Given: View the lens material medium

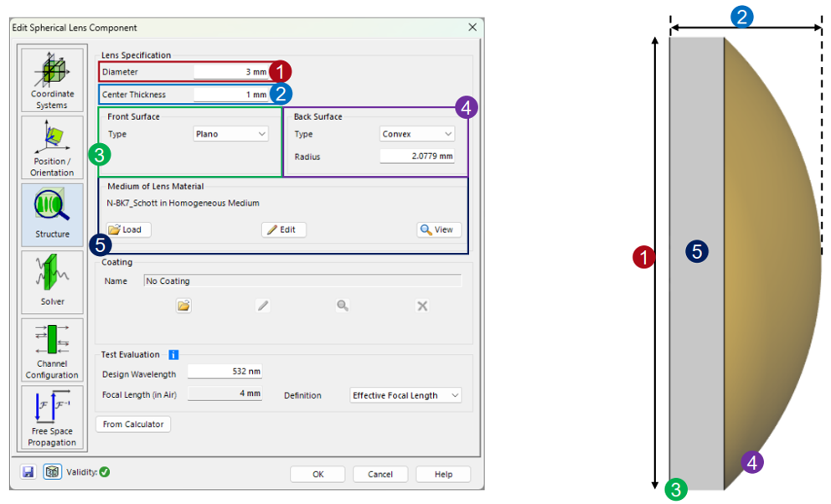Looking at the screenshot, I should [x=439, y=229].
